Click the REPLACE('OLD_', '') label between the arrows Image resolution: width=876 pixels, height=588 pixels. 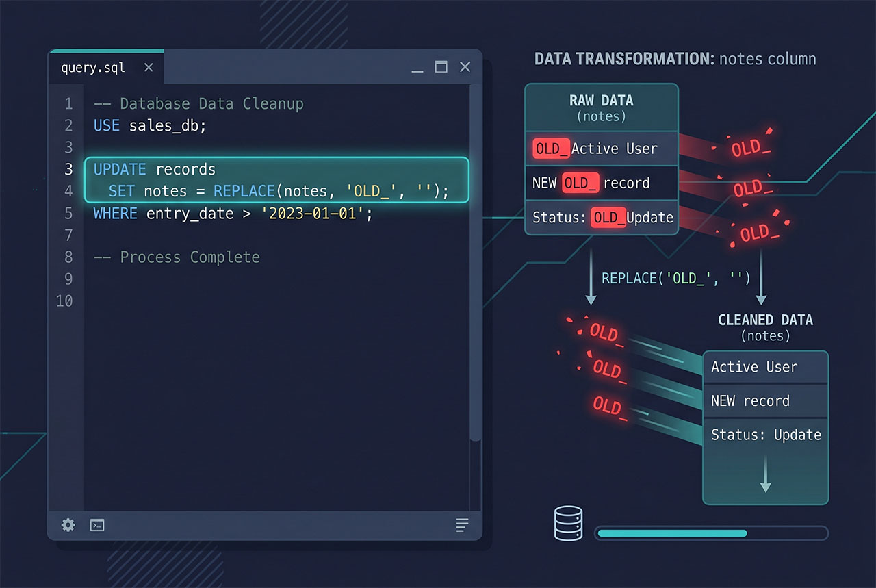[x=676, y=278]
